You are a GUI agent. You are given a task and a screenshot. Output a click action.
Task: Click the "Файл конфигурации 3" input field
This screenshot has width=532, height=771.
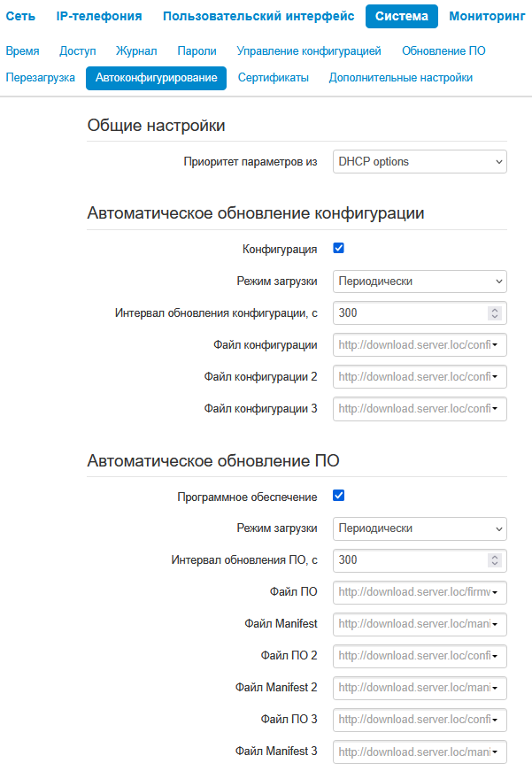[412, 409]
